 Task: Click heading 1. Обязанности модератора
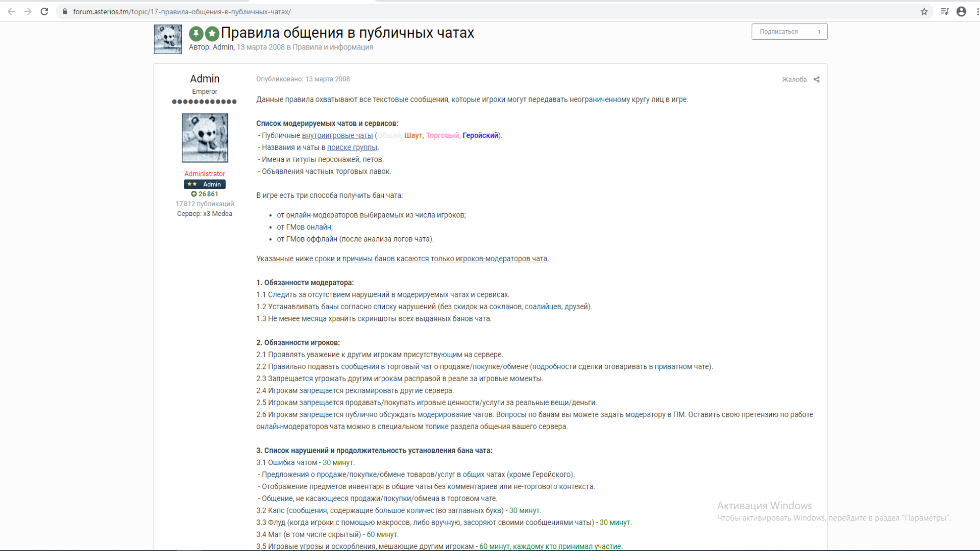pyautogui.click(x=305, y=283)
